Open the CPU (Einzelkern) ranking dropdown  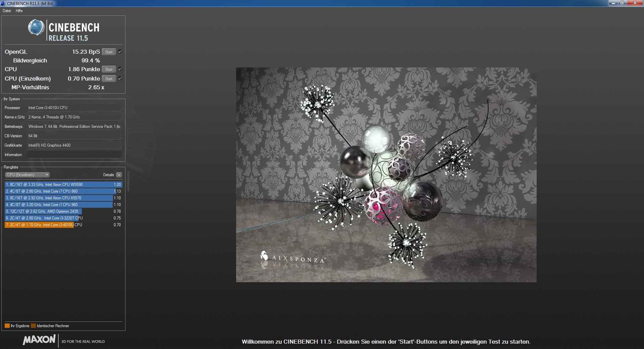(28, 175)
